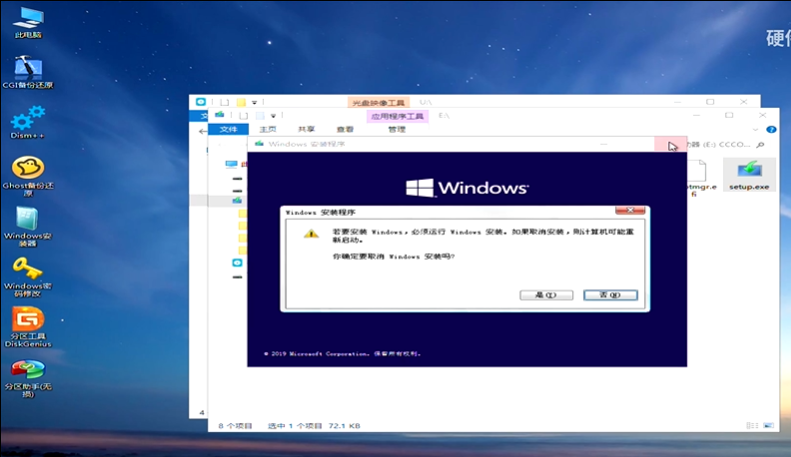Open the 文件 tab in Explorer ribbon
Image resolution: width=791 pixels, height=457 pixels.
pos(229,130)
